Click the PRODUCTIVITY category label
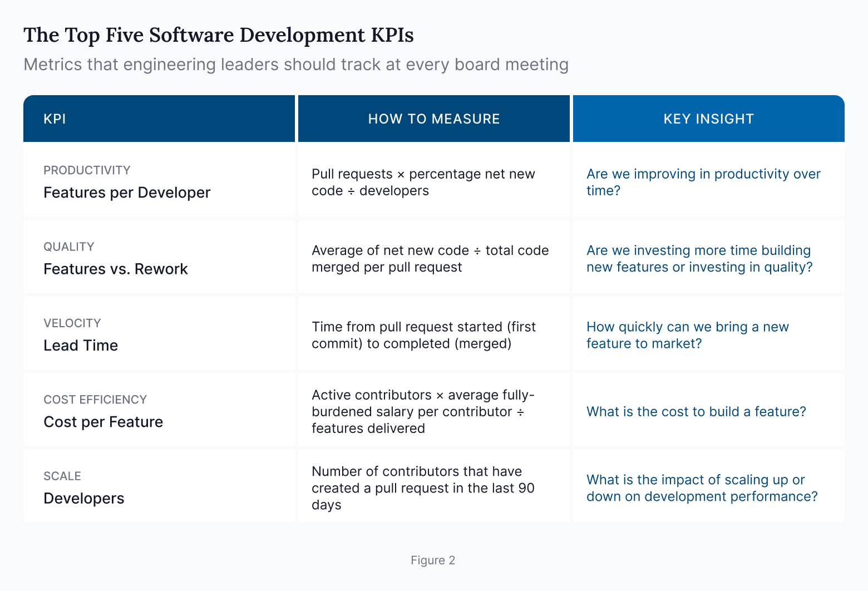 pyautogui.click(x=87, y=170)
